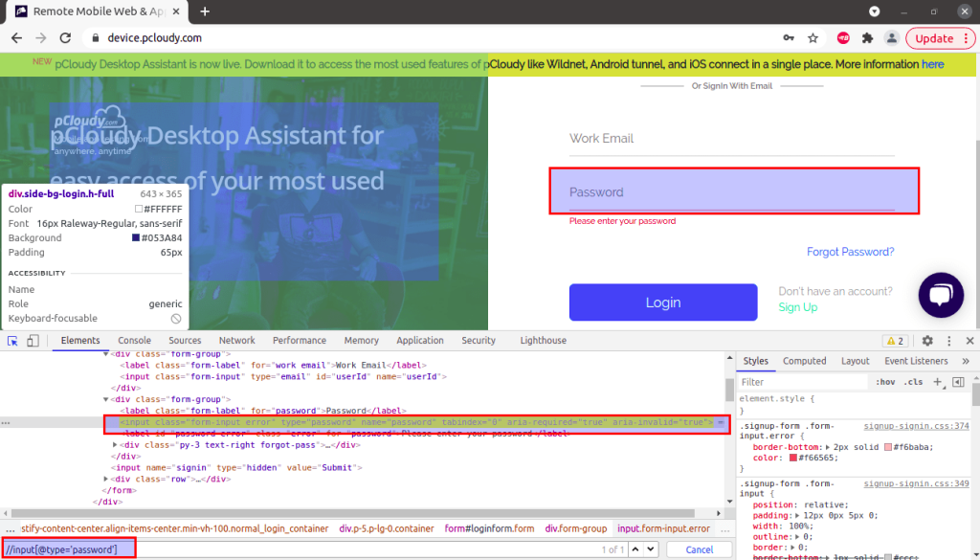Reload the page with refresh icon

[65, 38]
